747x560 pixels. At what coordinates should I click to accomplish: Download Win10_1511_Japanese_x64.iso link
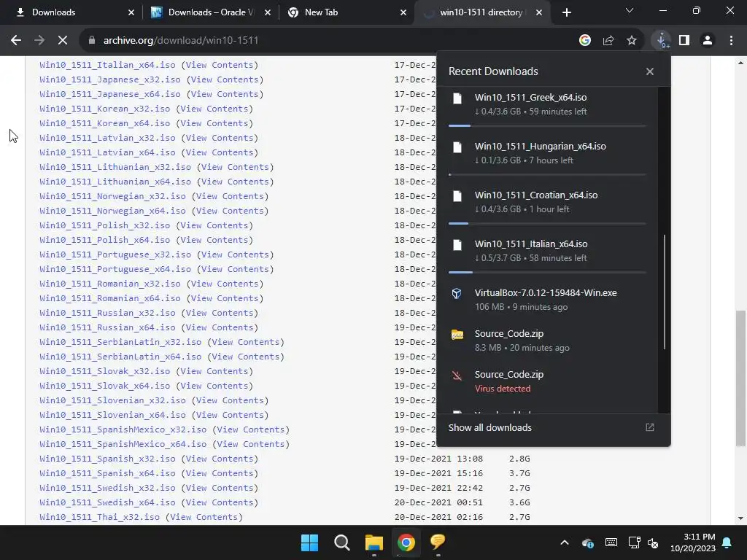pyautogui.click(x=110, y=94)
